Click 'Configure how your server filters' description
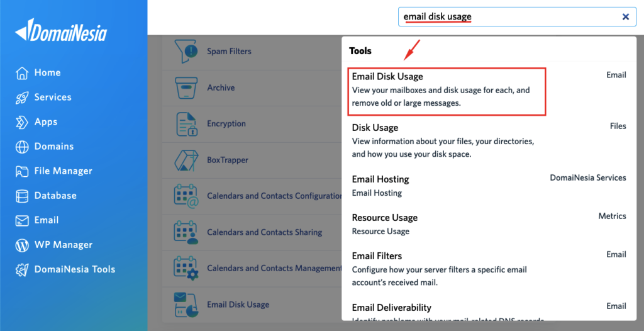This screenshot has width=644, height=331. [x=440, y=276]
